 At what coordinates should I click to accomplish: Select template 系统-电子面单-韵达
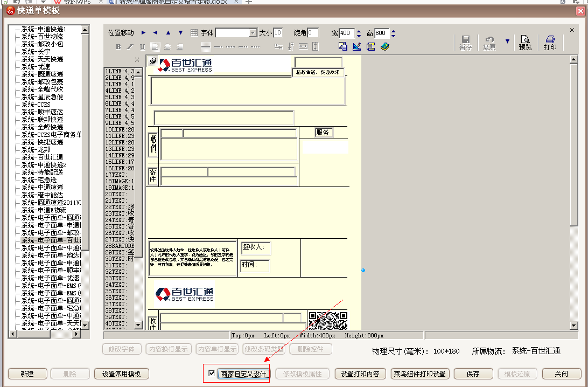click(51, 255)
